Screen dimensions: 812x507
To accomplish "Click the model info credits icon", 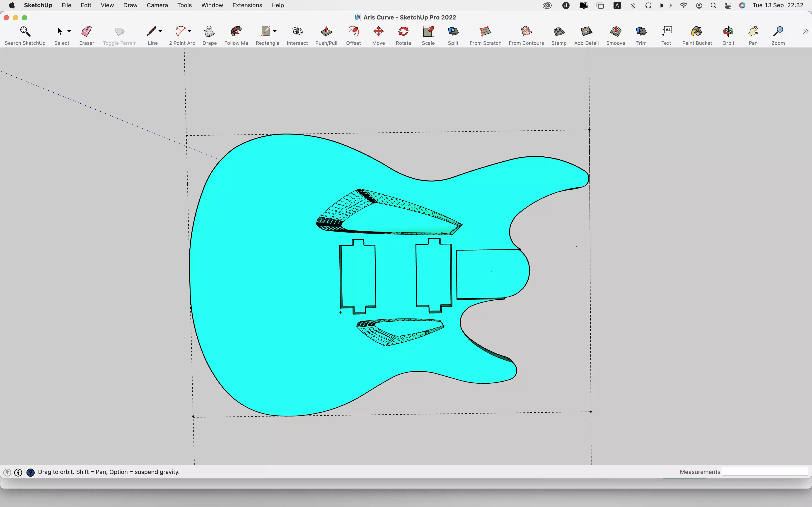I will tap(18, 472).
